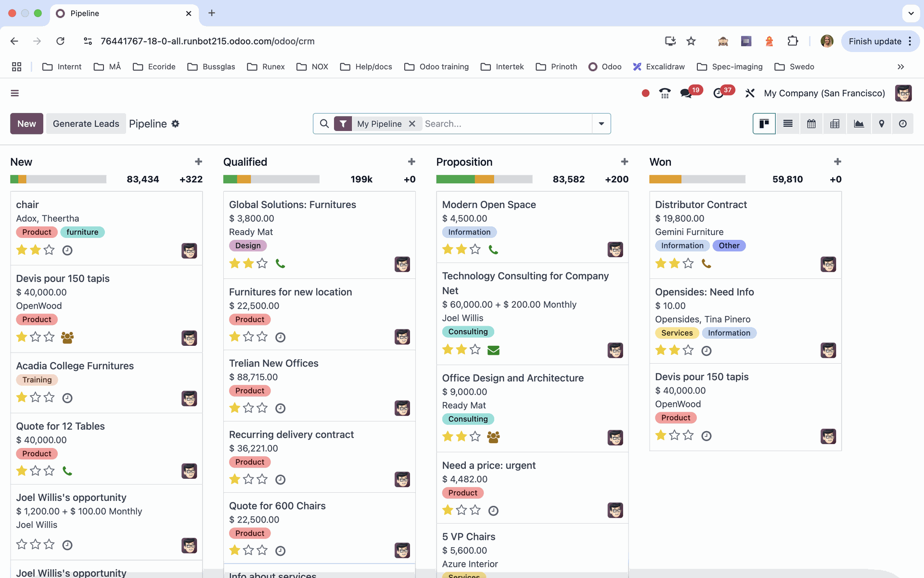Screen dimensions: 924x578
Task: Click the New lead button
Action: (x=26, y=124)
